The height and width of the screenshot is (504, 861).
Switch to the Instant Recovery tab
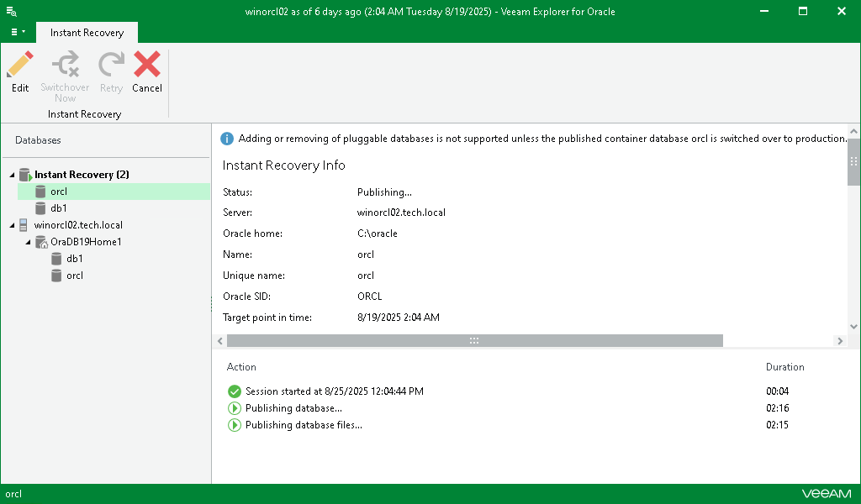pos(87,33)
